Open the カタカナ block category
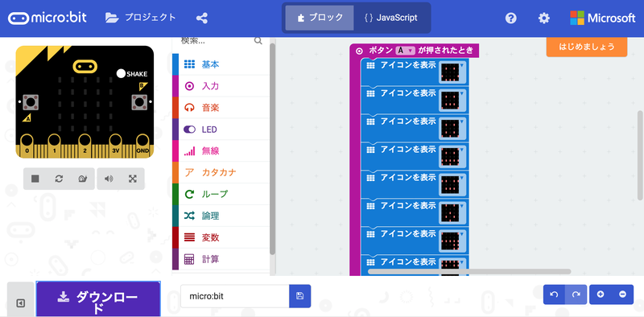Screen dimensions: 644x317 (x=221, y=172)
